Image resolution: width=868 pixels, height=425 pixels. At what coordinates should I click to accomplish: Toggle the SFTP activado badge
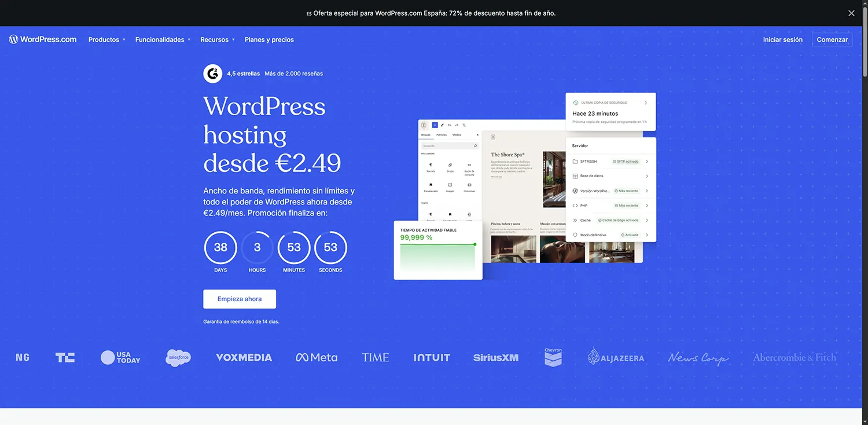pyautogui.click(x=627, y=161)
